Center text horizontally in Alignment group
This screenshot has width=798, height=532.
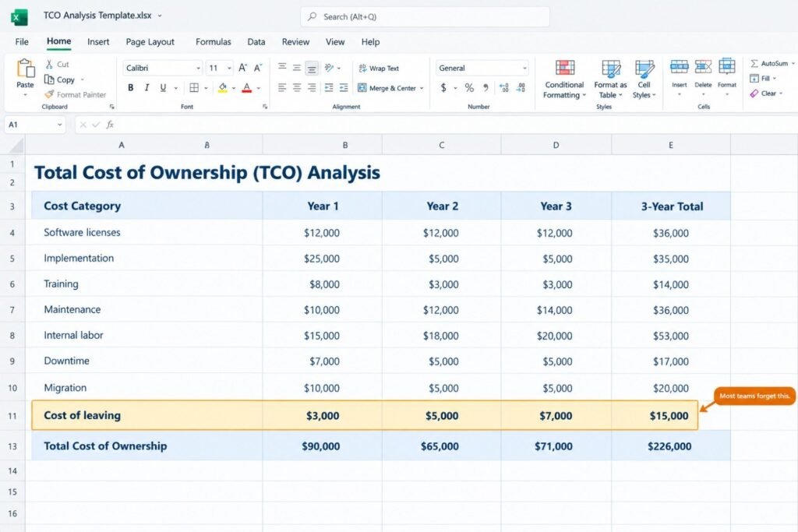(297, 87)
